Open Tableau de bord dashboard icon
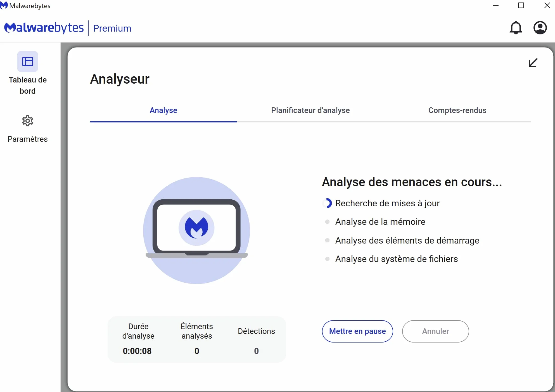Image resolution: width=555 pixels, height=392 pixels. click(28, 62)
